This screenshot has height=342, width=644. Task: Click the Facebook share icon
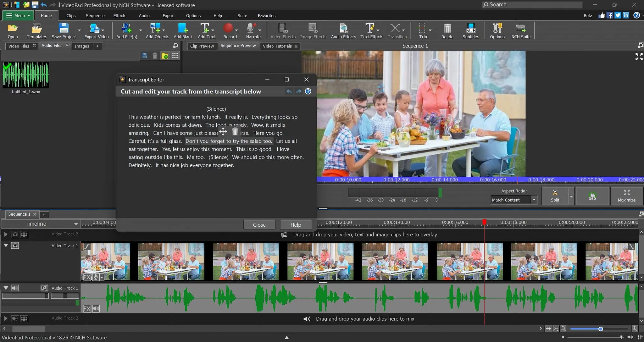610,15
